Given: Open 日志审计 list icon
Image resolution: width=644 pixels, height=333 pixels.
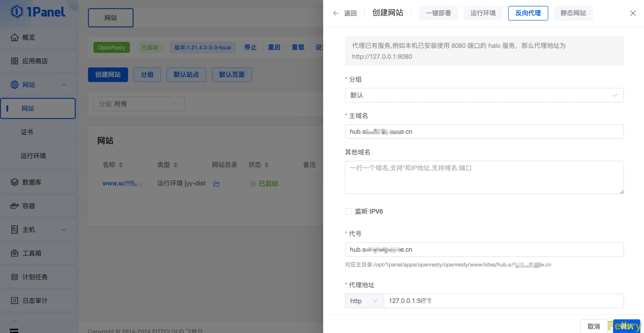Looking at the screenshot, I should pos(15,300).
